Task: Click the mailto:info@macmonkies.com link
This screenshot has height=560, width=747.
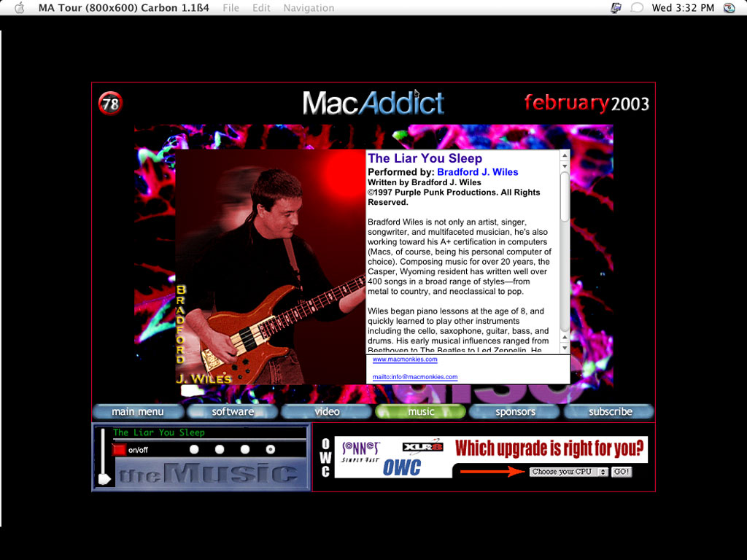Action: coord(415,377)
